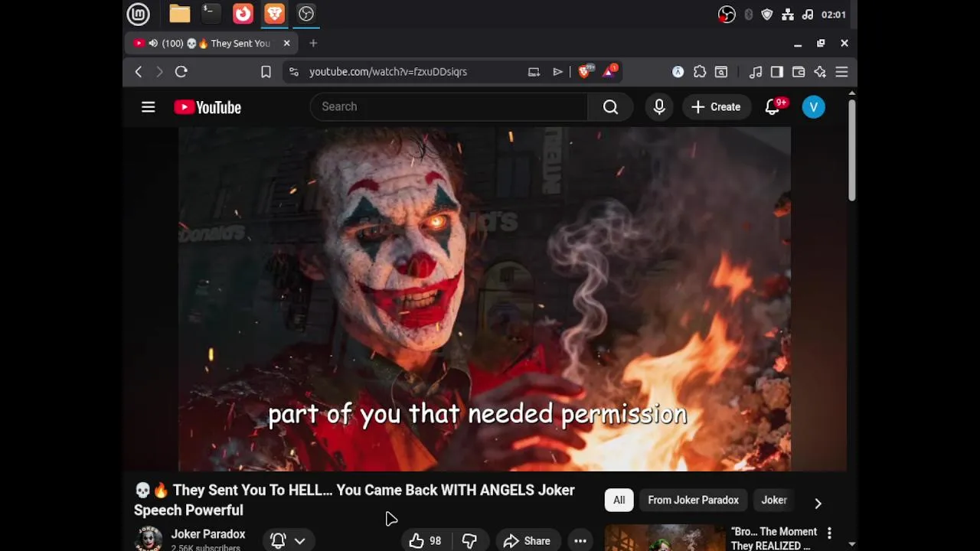Launch the Files folder from panel
Image resolution: width=980 pixels, height=551 pixels.
tap(180, 14)
